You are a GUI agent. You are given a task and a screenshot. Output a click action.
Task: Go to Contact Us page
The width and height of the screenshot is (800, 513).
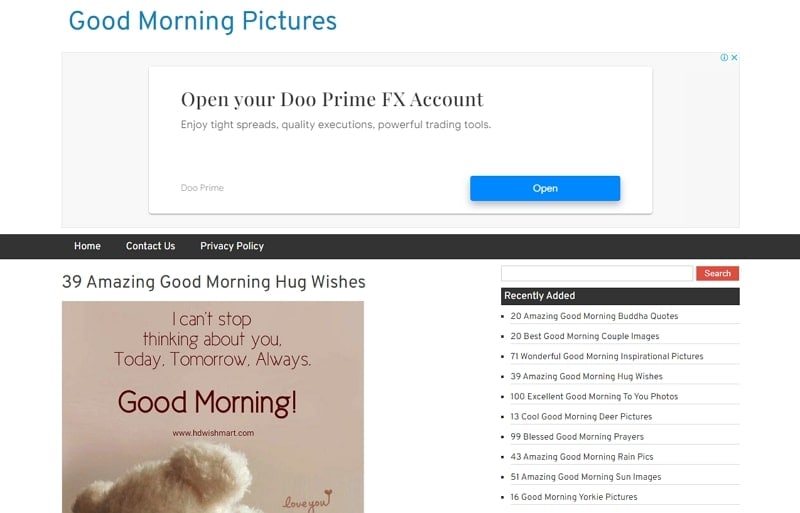151,246
